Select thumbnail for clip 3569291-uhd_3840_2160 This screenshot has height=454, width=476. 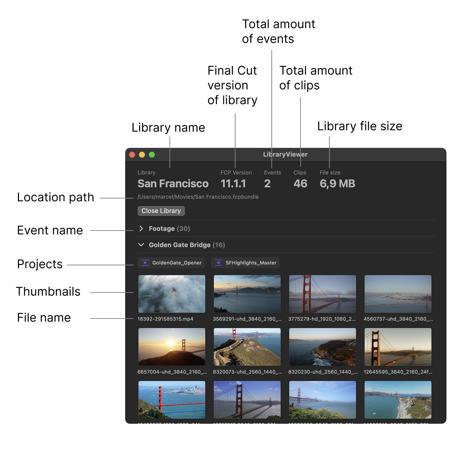click(247, 294)
